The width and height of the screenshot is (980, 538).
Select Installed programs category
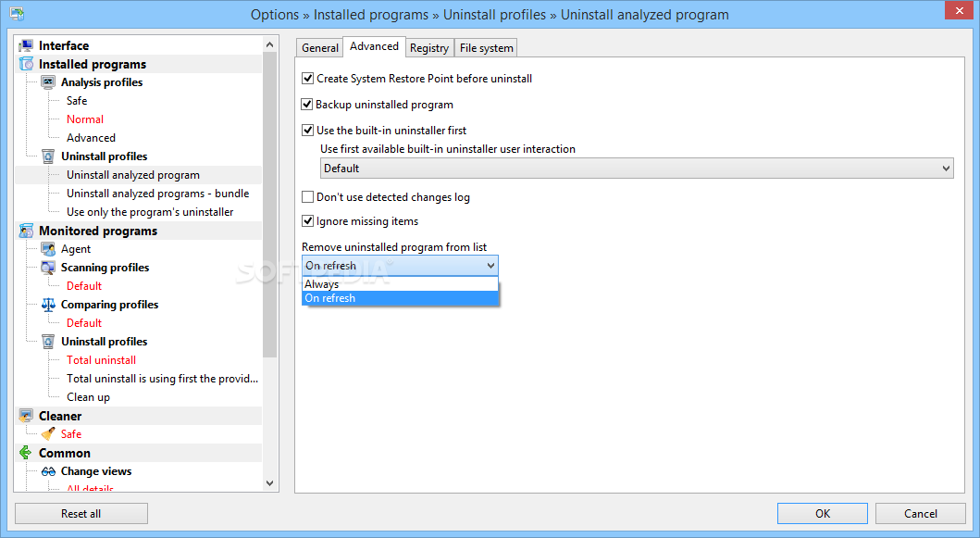(x=93, y=64)
